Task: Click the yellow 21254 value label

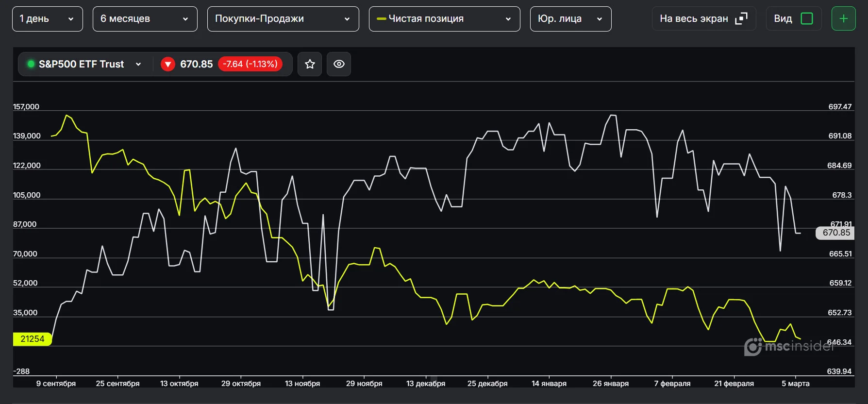Action: point(33,339)
